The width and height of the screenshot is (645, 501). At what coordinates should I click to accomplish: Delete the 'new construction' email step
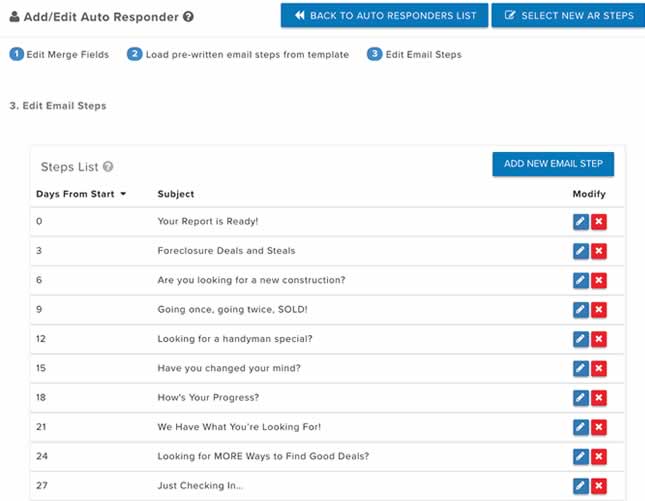tap(599, 281)
